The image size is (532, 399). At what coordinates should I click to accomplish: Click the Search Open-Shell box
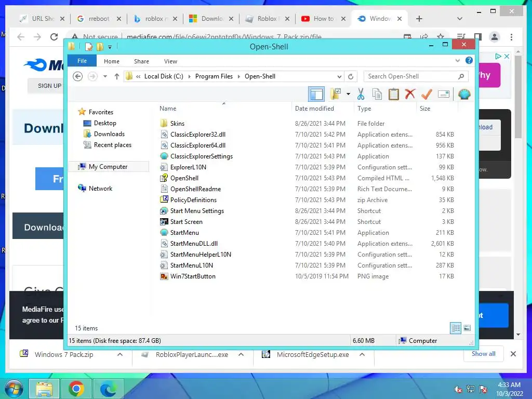click(x=416, y=76)
